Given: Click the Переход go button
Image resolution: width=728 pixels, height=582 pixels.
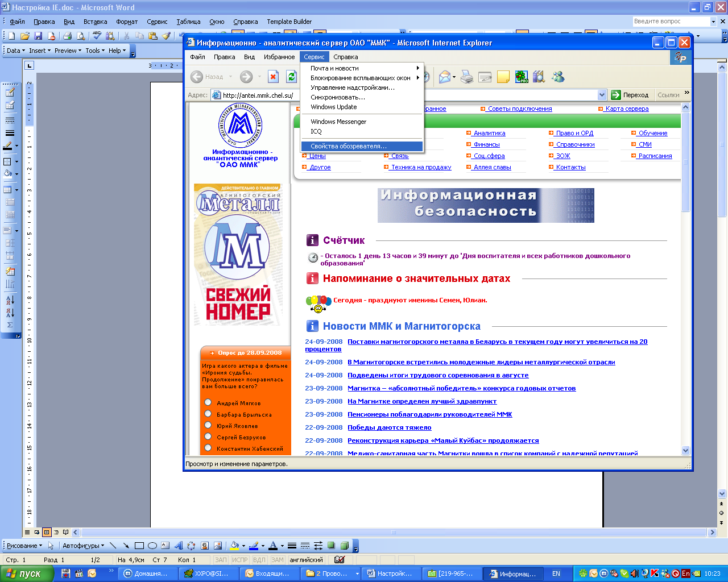Looking at the screenshot, I should pyautogui.click(x=630, y=95).
